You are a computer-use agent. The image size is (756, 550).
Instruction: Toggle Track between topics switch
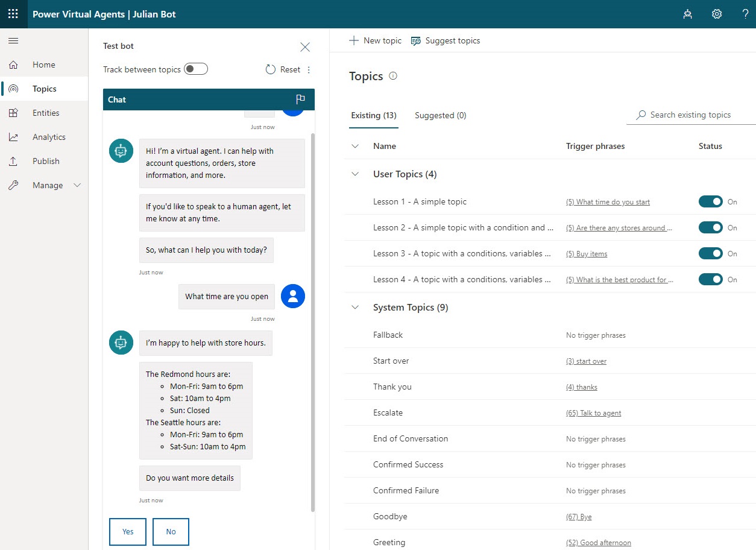tap(196, 69)
